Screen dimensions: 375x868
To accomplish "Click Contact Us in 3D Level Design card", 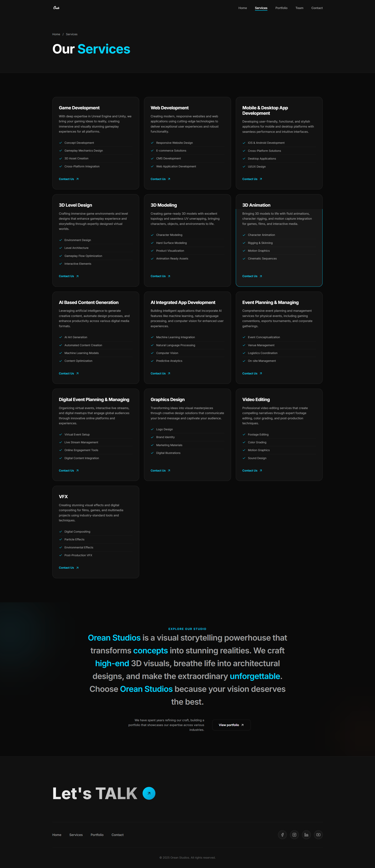I will click(x=69, y=276).
